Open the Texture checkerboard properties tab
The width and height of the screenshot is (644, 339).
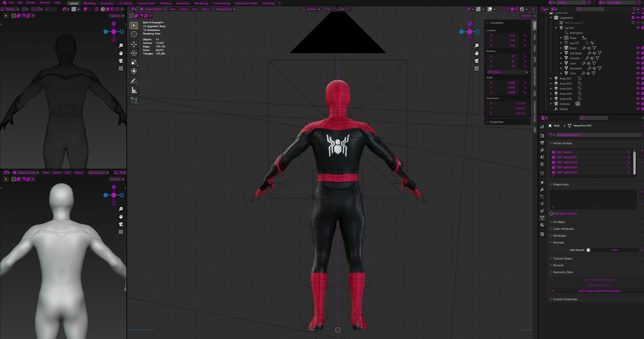pos(542,234)
